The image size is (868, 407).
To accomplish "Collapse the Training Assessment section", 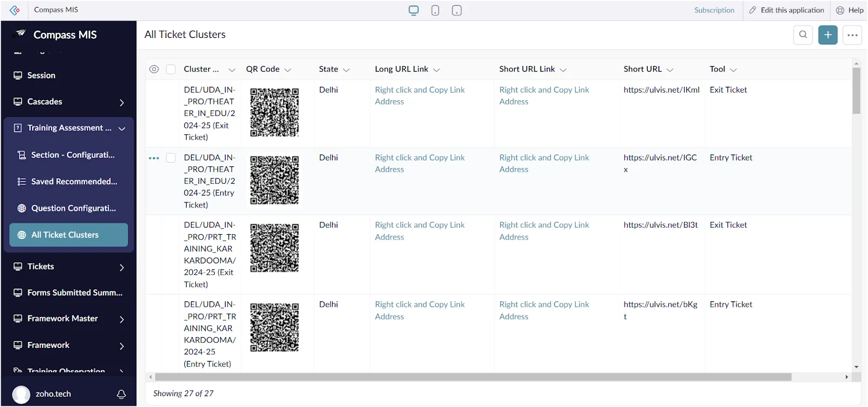I will tap(122, 128).
